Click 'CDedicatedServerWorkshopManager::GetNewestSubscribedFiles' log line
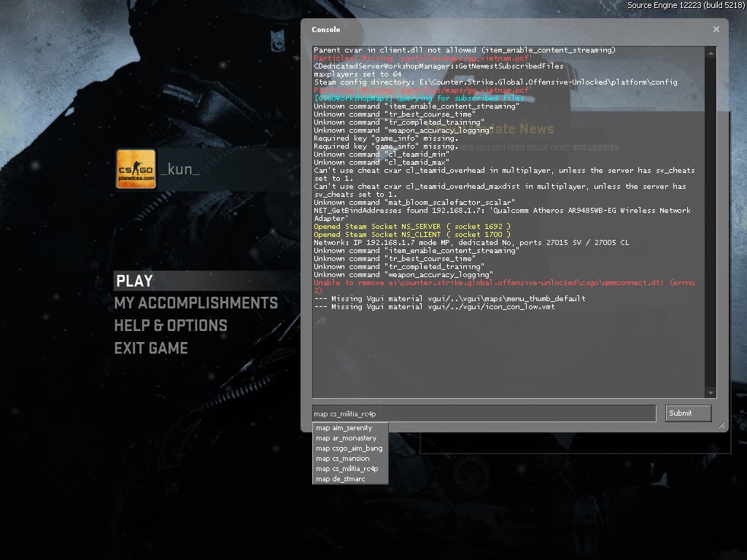This screenshot has height=560, width=747. pos(438,66)
